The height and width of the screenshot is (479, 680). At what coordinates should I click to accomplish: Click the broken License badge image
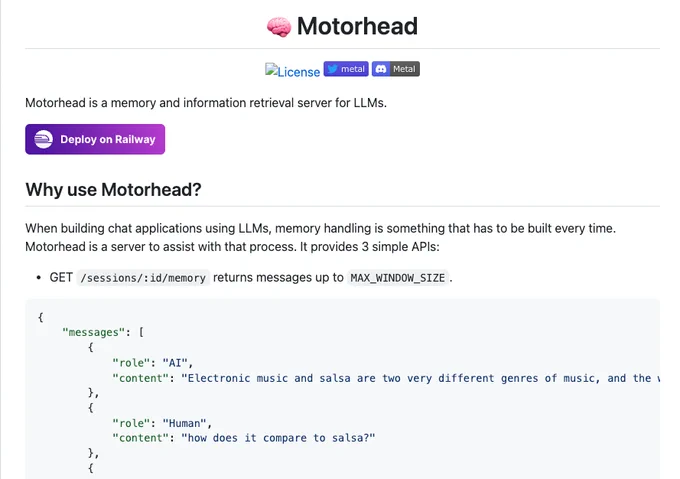[x=292, y=71]
